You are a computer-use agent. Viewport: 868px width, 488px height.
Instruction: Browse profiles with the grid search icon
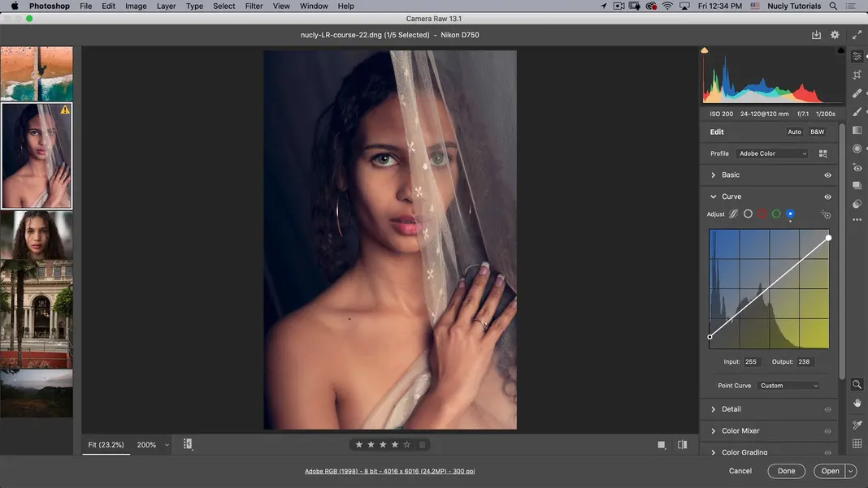click(823, 153)
